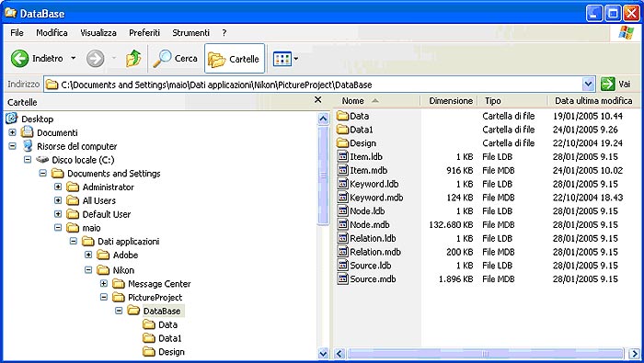This screenshot has height=363, width=644.
Task: Click the grey forward arrow button
Action: [95, 59]
